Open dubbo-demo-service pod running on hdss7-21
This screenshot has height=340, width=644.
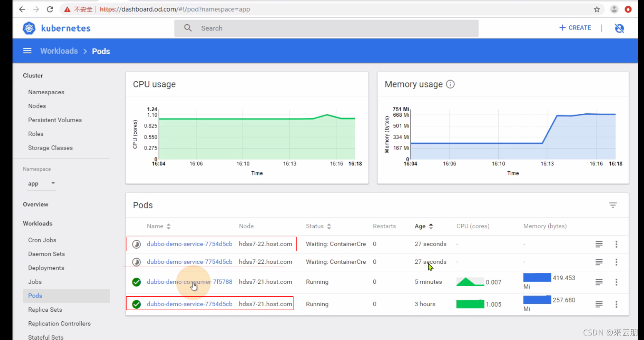(x=189, y=304)
